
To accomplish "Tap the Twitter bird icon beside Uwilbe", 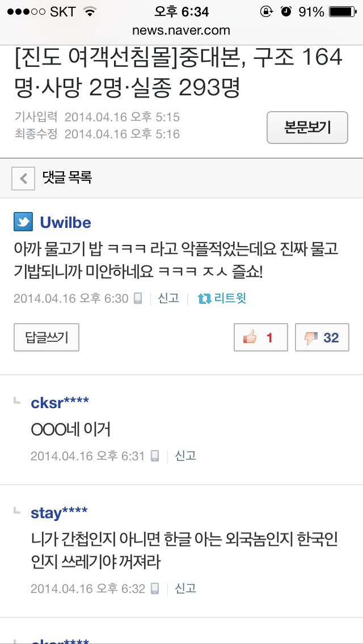I will (x=23, y=222).
